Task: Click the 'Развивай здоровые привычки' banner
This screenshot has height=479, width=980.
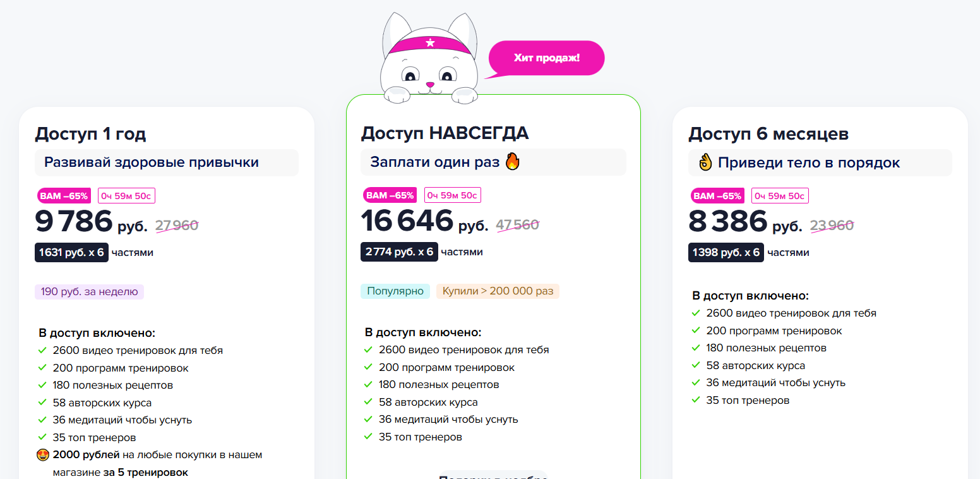Action: tap(167, 162)
